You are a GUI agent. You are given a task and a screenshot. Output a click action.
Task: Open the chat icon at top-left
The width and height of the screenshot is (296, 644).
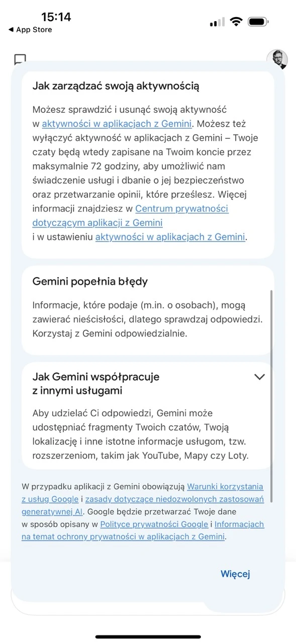(x=20, y=59)
